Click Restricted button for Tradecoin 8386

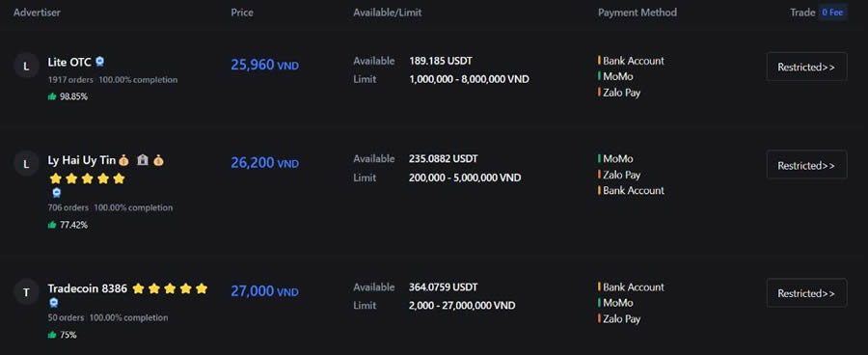point(806,292)
